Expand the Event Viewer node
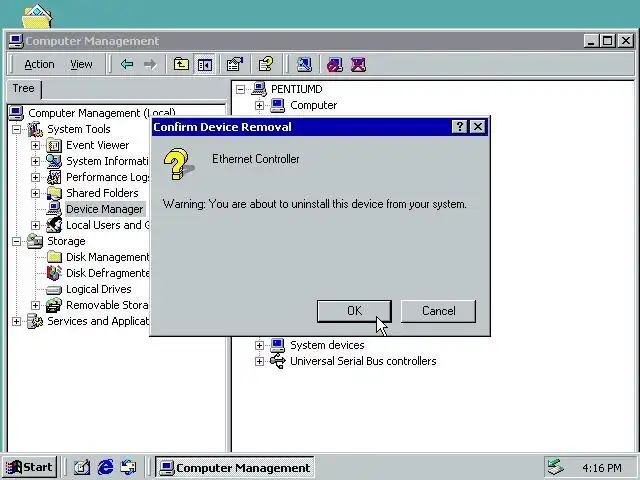 pyautogui.click(x=36, y=145)
